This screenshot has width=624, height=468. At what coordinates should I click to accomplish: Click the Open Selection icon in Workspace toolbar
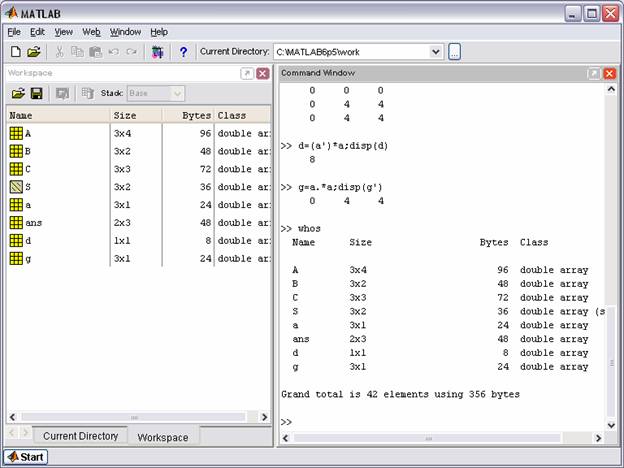pos(62,94)
